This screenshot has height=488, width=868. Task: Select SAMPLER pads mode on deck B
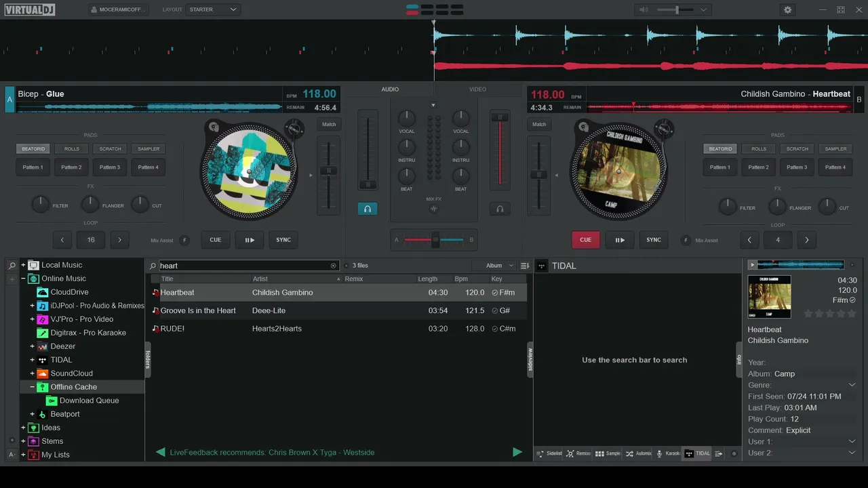point(835,148)
